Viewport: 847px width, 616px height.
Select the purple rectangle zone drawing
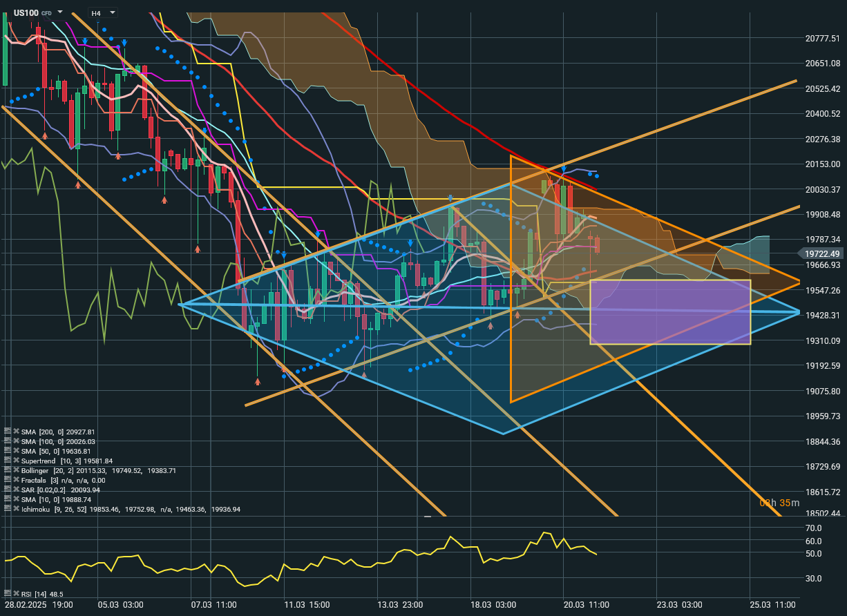(669, 311)
